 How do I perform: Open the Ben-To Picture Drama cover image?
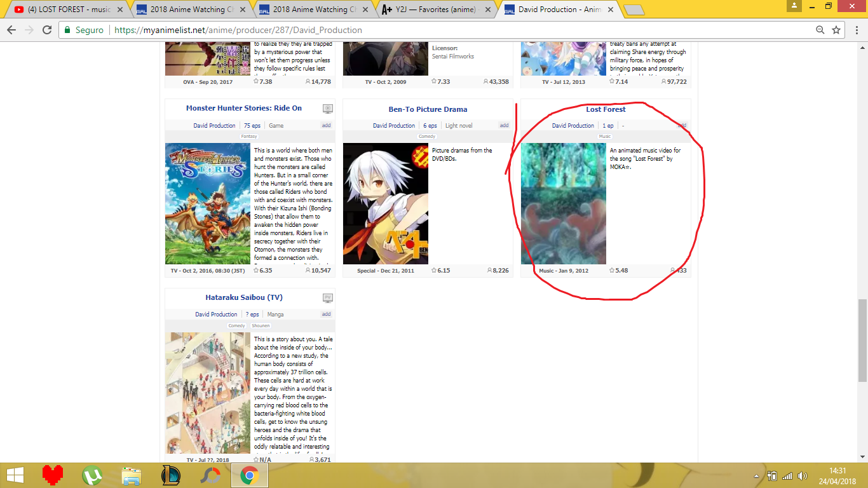tap(386, 203)
